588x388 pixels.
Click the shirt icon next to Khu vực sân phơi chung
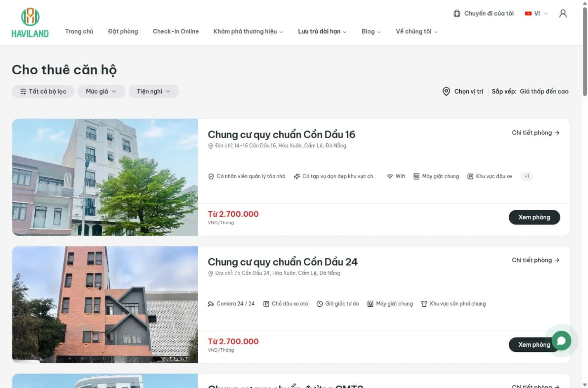click(x=424, y=304)
